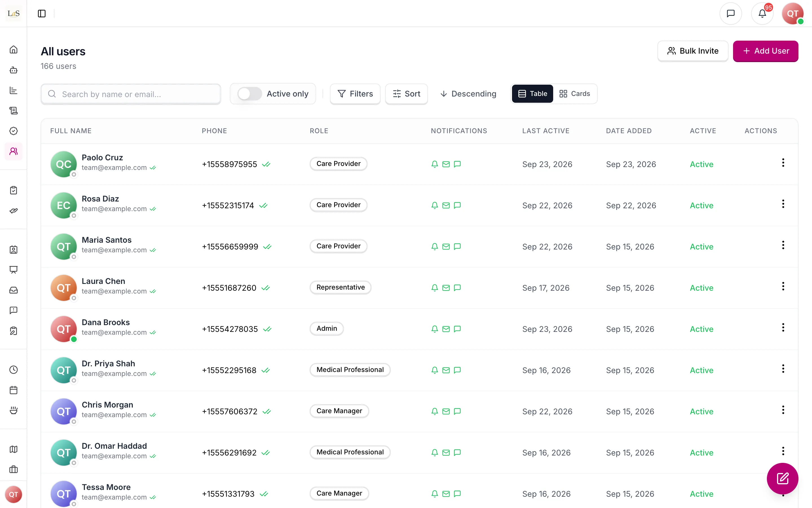The width and height of the screenshot is (812, 508).
Task: Open actions menu for Dr. Priya Shah
Action: [x=783, y=369]
